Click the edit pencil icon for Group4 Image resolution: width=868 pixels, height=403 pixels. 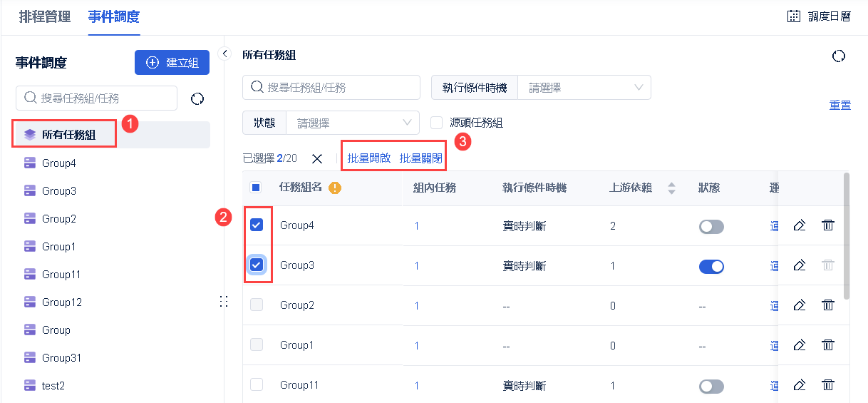coord(800,225)
